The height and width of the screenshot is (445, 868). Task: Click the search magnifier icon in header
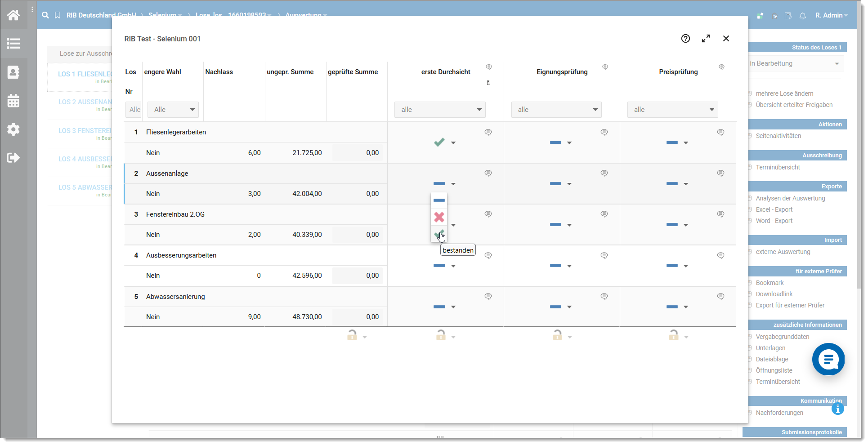(45, 15)
